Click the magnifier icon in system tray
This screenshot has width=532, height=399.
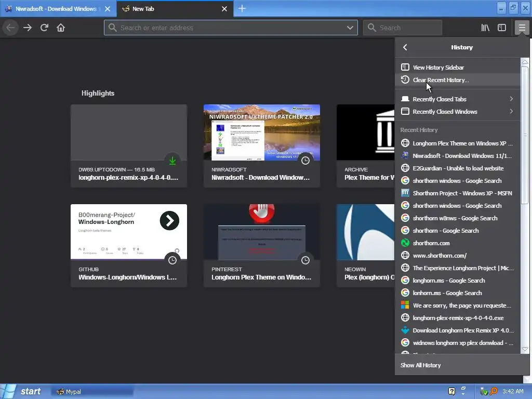point(494,391)
